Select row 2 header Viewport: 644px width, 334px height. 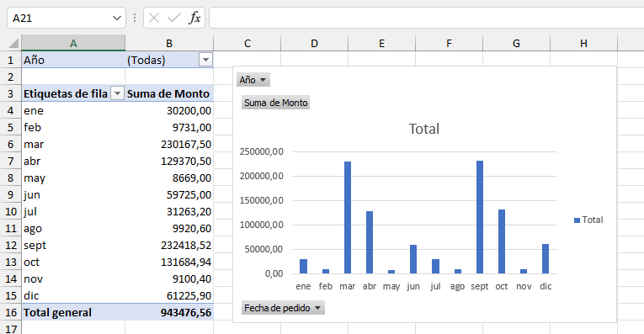click(x=11, y=77)
